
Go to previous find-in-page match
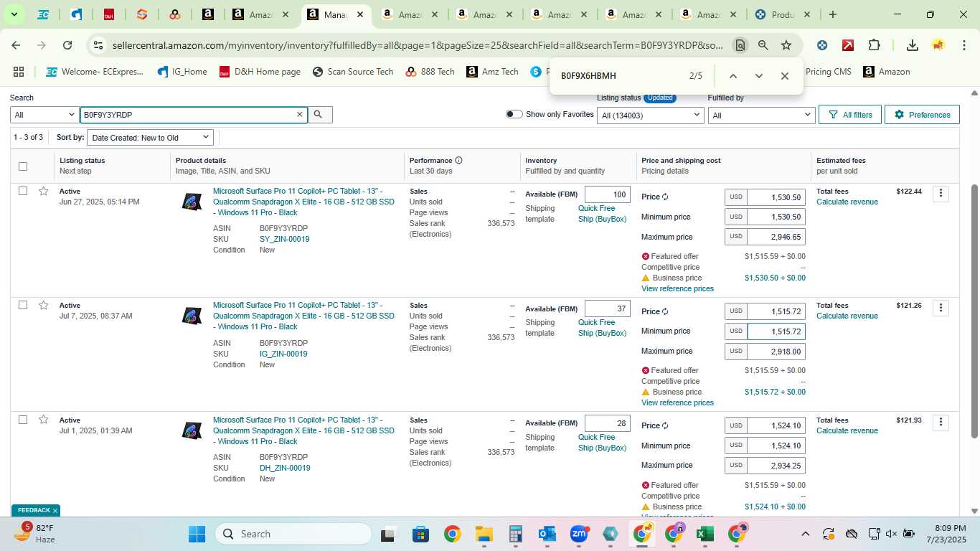pyautogui.click(x=732, y=76)
